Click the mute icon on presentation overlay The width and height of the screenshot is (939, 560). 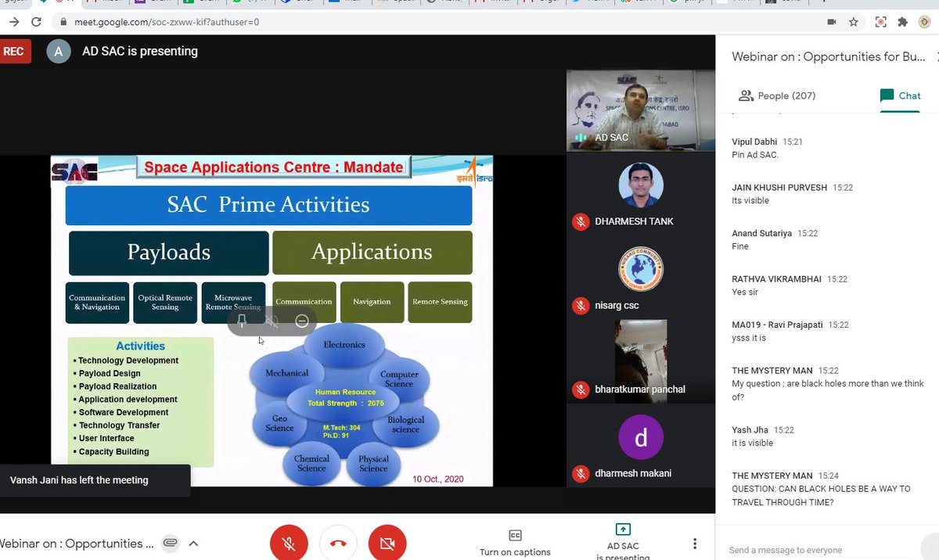(272, 321)
